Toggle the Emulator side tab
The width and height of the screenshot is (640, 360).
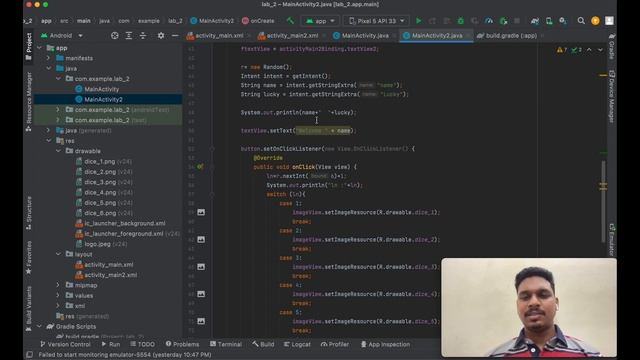tap(611, 240)
